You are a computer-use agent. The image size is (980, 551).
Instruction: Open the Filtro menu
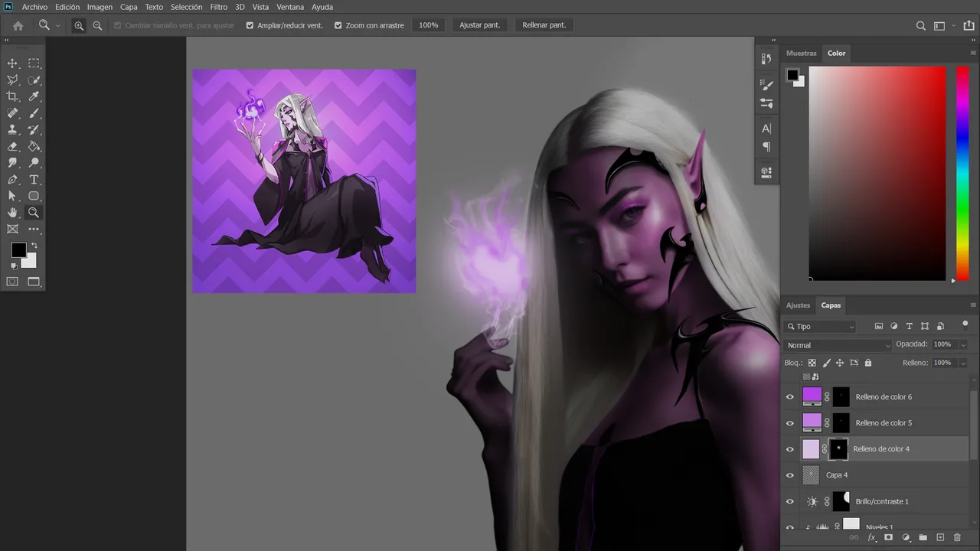[x=218, y=7]
